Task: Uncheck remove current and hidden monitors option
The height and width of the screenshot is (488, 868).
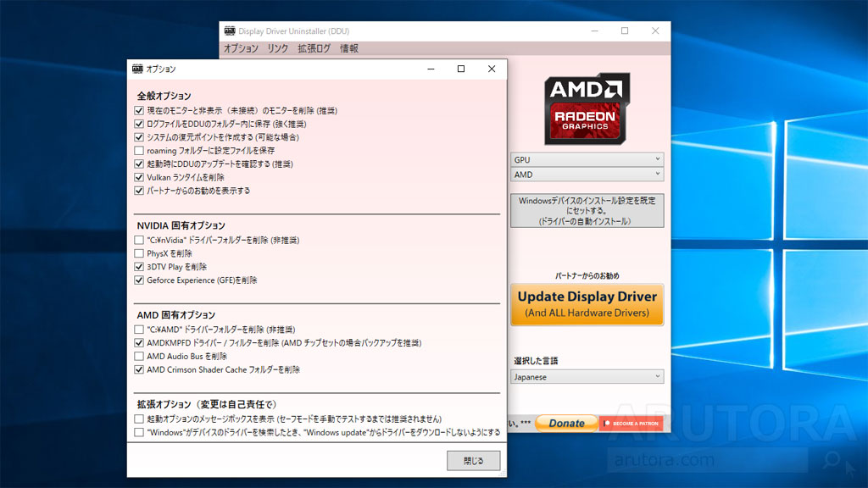Action: 139,111
